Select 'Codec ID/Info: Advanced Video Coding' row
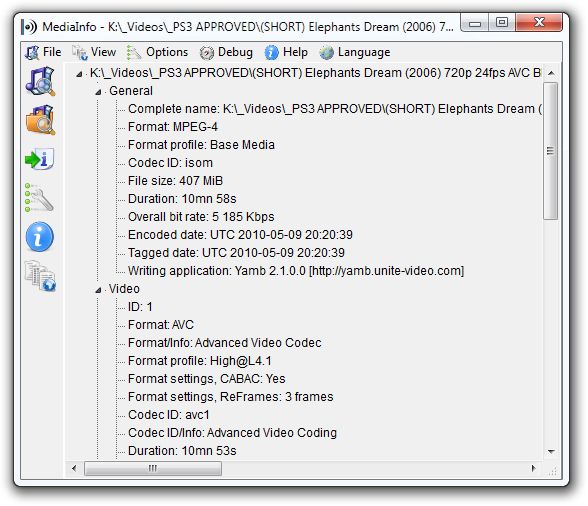This screenshot has height=506, width=588. 232,433
